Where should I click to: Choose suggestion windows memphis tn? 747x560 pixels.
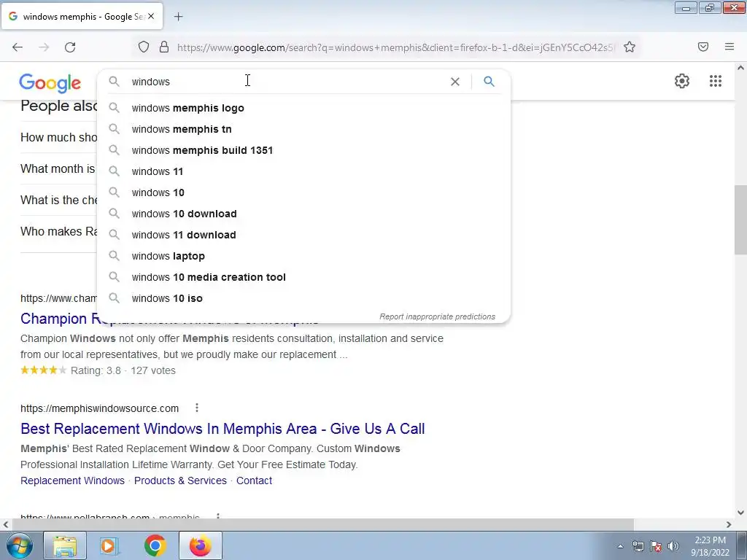tap(303, 129)
